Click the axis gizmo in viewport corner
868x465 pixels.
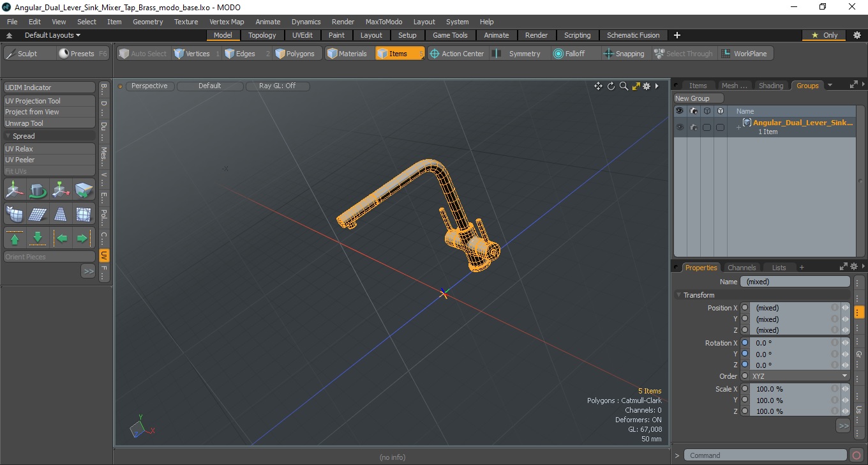[142, 428]
